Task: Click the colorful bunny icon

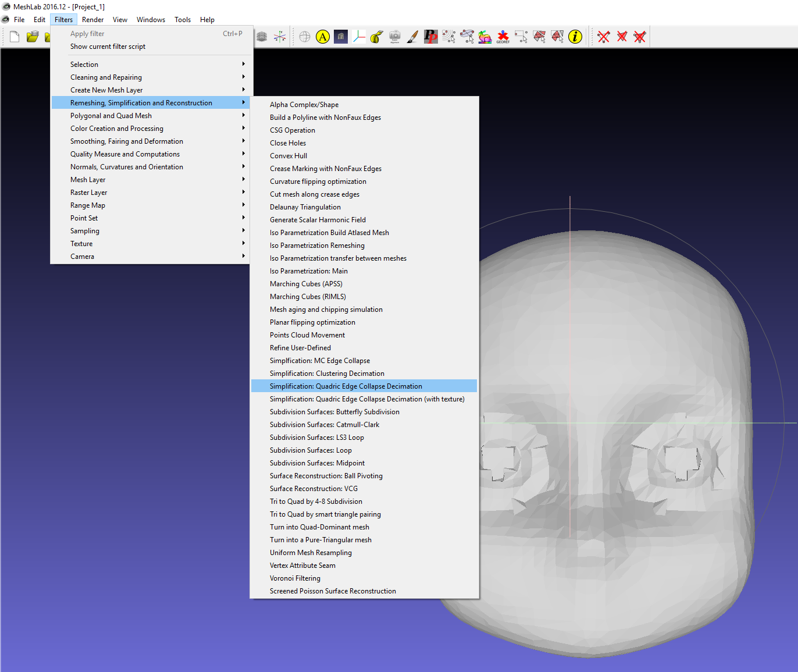Action: click(485, 37)
